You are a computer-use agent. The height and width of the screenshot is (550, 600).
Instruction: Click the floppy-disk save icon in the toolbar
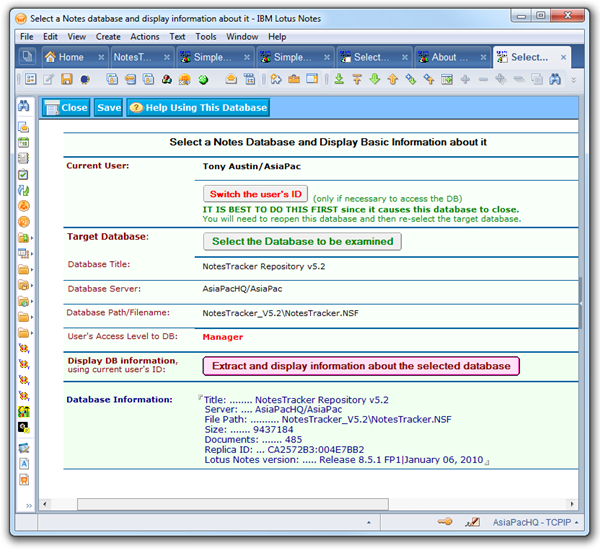(x=66, y=79)
